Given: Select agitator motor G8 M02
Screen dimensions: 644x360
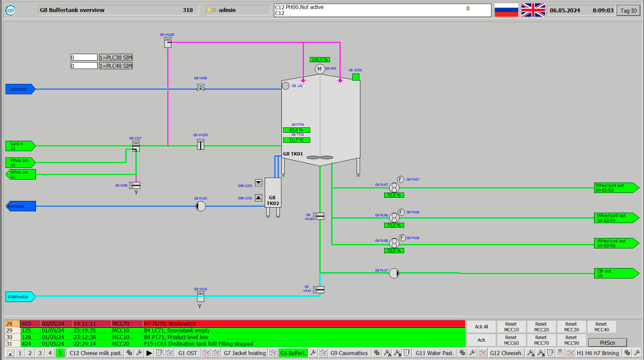Looking at the screenshot, I should click(320, 69).
